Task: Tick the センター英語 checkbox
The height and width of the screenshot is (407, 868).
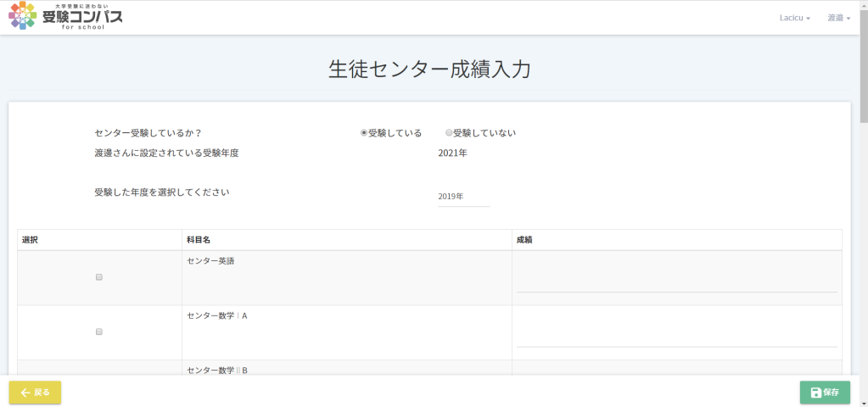Action: click(x=99, y=277)
